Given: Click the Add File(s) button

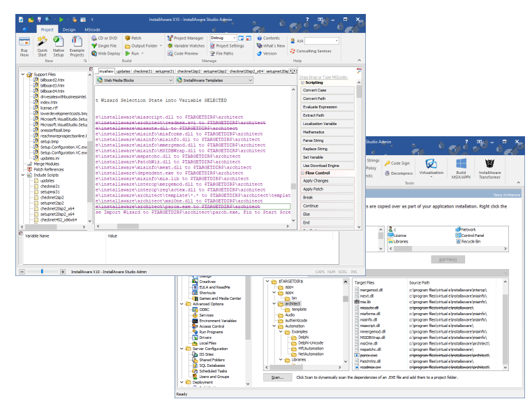Looking at the screenshot, I should tap(448, 260).
